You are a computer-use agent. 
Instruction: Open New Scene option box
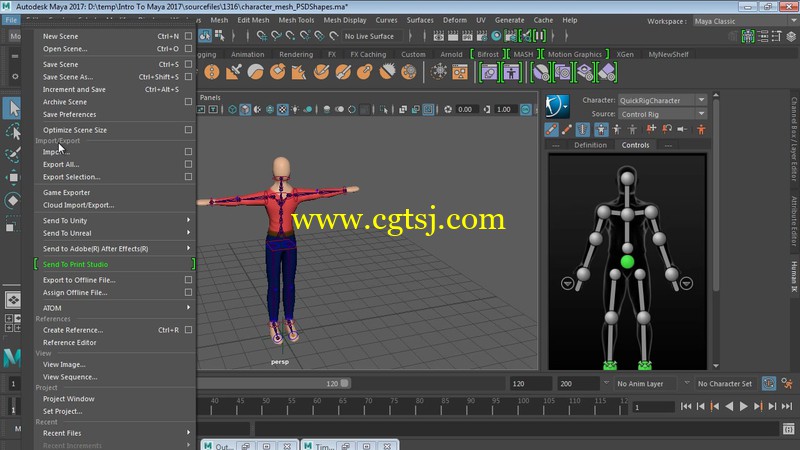point(188,36)
